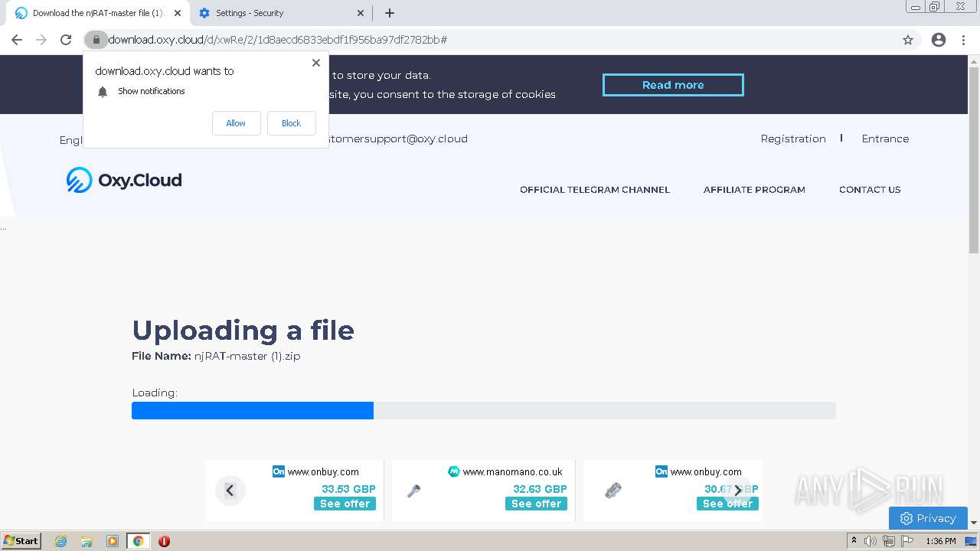See offer for 30.67 GBP item
Screen dimensions: 980x551
(x=727, y=504)
